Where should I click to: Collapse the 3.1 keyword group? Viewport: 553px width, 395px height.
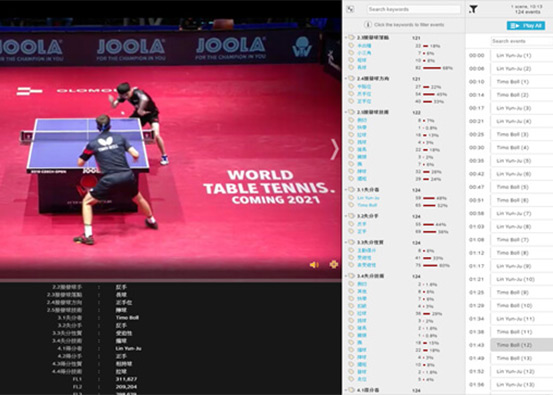pos(346,189)
